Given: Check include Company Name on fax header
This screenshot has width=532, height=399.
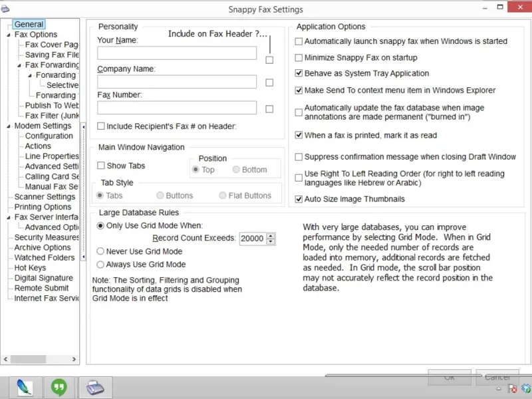Looking at the screenshot, I should pyautogui.click(x=269, y=82).
